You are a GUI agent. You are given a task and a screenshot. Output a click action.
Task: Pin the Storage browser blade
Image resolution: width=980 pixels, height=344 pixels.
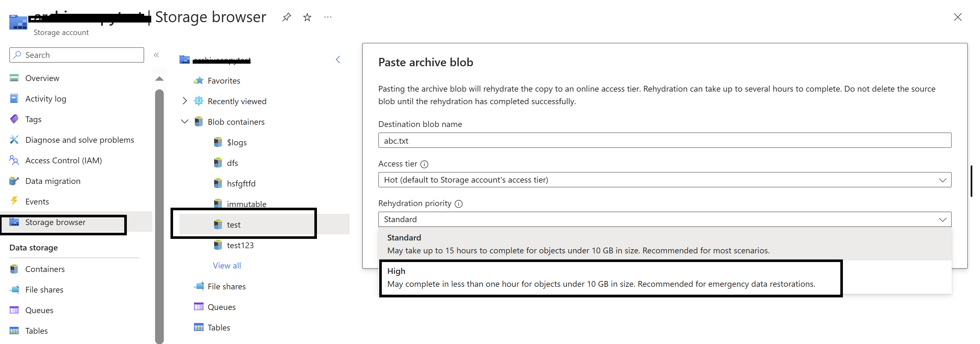[x=286, y=17]
